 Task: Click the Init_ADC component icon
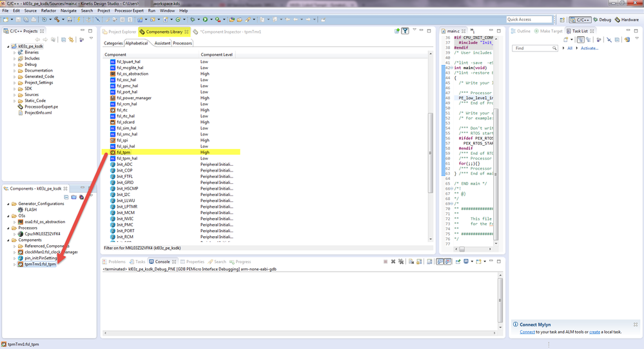(113, 165)
